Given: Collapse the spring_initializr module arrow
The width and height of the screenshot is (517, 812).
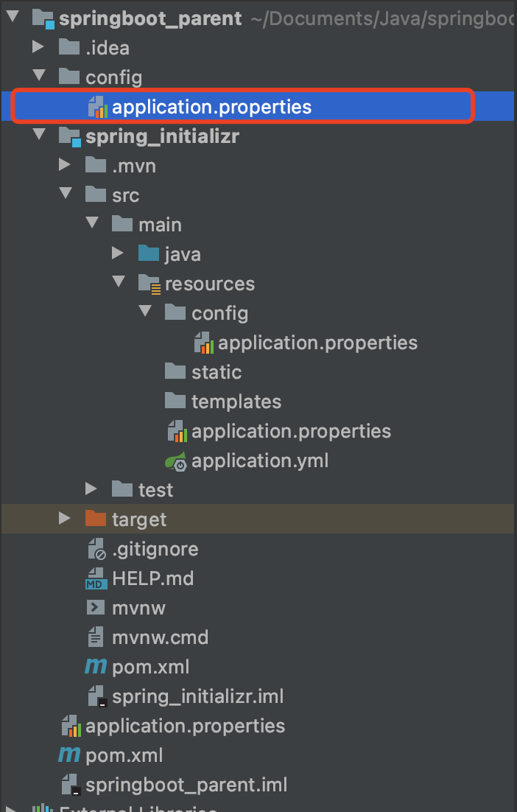Looking at the screenshot, I should point(39,134).
